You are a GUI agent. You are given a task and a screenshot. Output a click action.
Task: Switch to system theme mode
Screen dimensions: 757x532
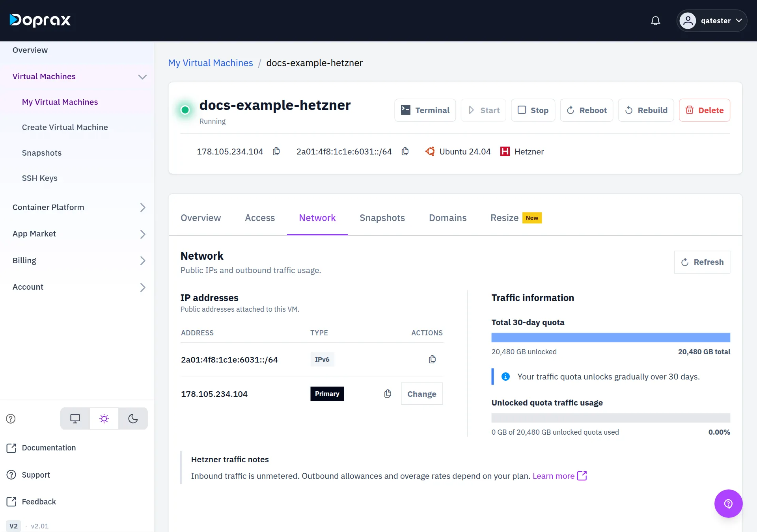pyautogui.click(x=75, y=419)
